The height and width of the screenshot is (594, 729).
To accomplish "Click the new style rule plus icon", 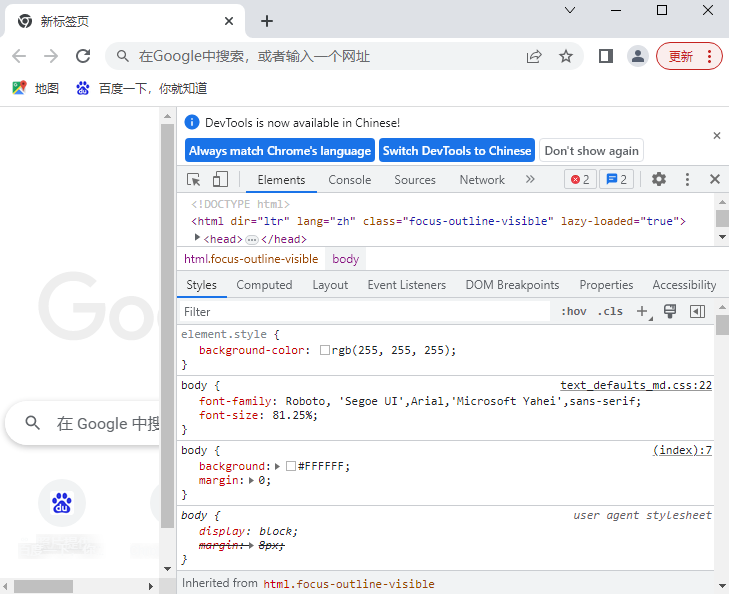I will click(643, 311).
